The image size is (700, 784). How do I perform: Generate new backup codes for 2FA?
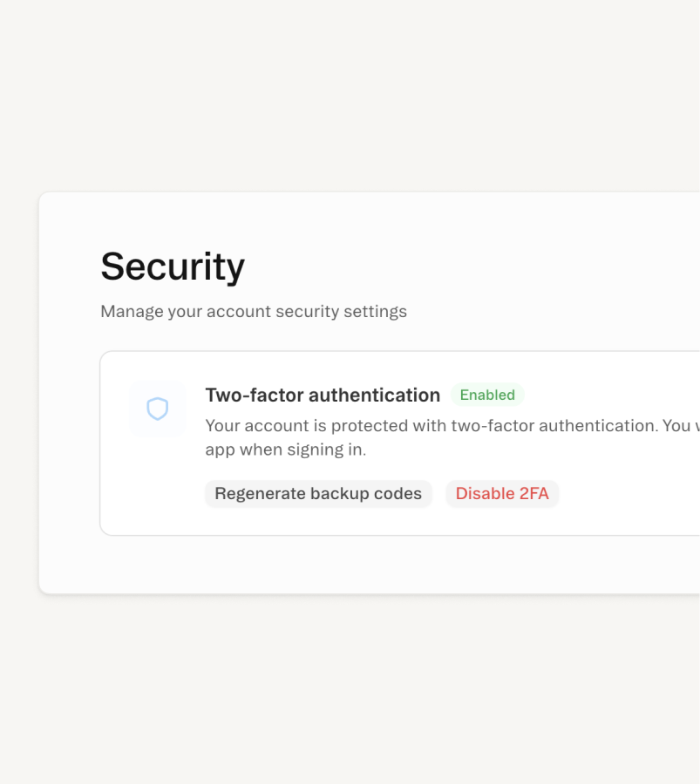(x=318, y=494)
